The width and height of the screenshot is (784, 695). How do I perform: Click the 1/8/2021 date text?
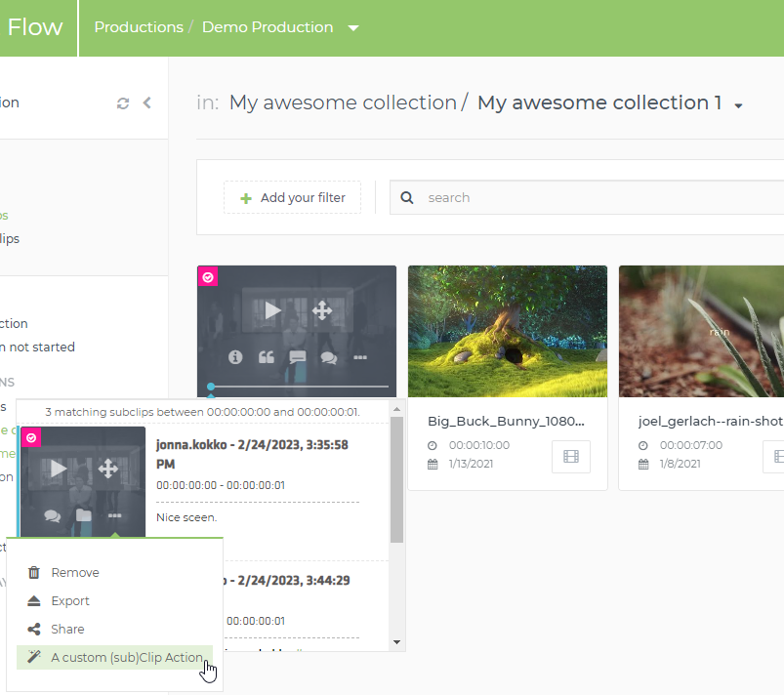(x=680, y=464)
